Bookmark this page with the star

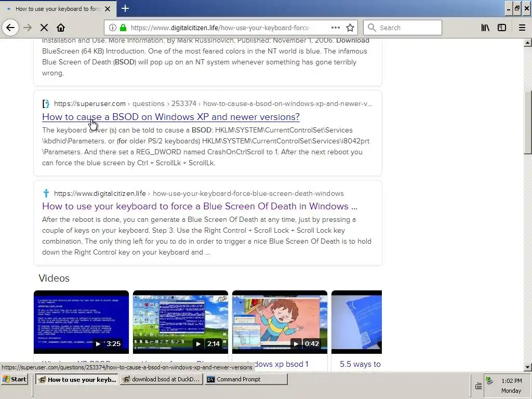[x=350, y=28]
